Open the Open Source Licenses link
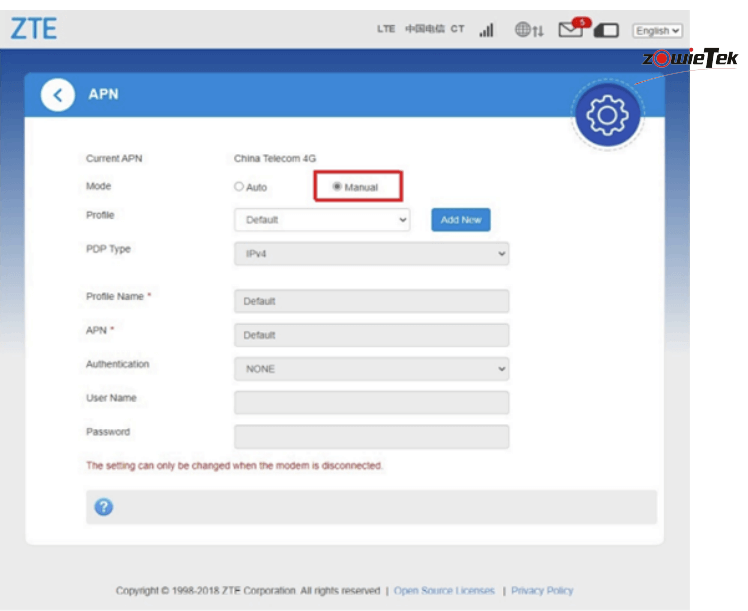748x611 pixels. [x=444, y=591]
